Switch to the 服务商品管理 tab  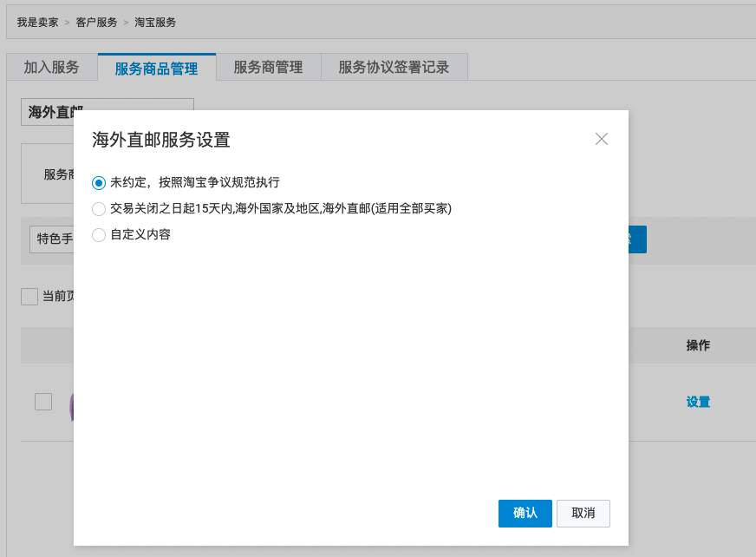pyautogui.click(x=157, y=68)
